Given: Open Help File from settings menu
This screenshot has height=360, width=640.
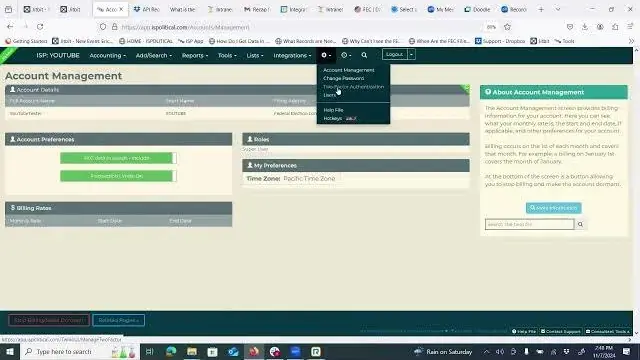Looking at the screenshot, I should coord(333,110).
